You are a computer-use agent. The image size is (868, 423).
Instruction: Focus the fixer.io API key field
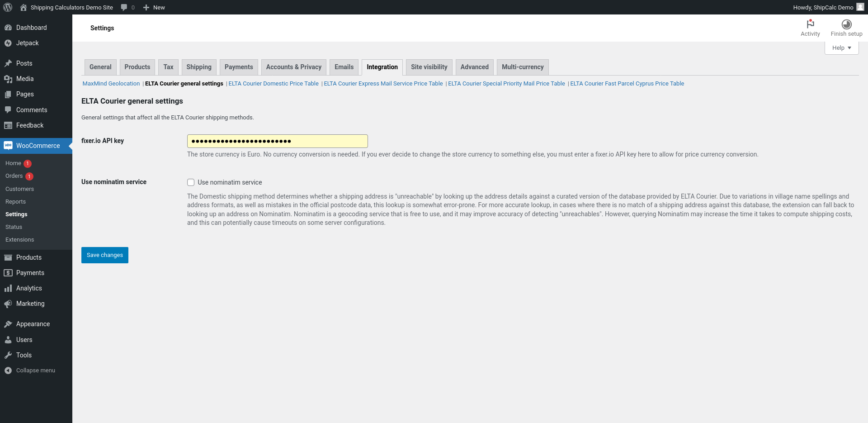click(x=278, y=141)
